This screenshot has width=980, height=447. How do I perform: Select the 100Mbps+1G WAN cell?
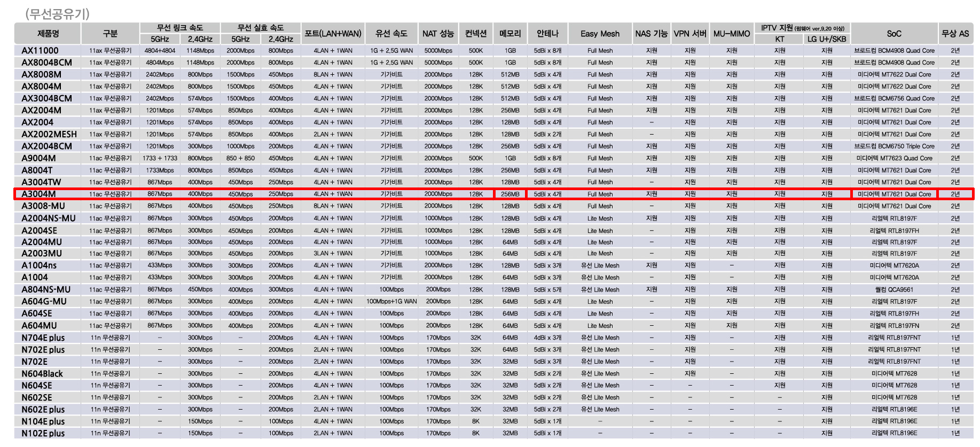click(391, 301)
